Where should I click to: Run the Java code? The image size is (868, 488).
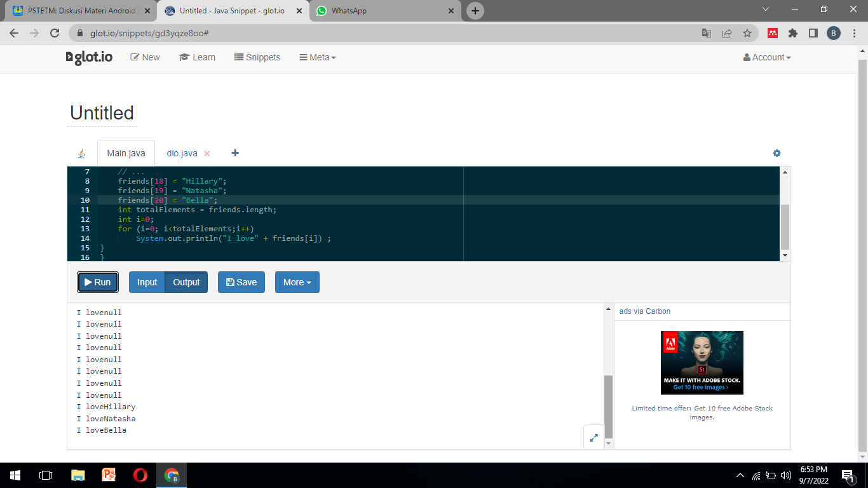98,282
